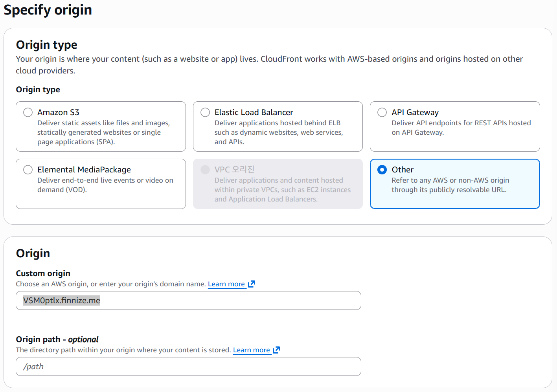This screenshot has height=392, width=557.
Task: Click the Origin path optional label
Action: [57, 339]
